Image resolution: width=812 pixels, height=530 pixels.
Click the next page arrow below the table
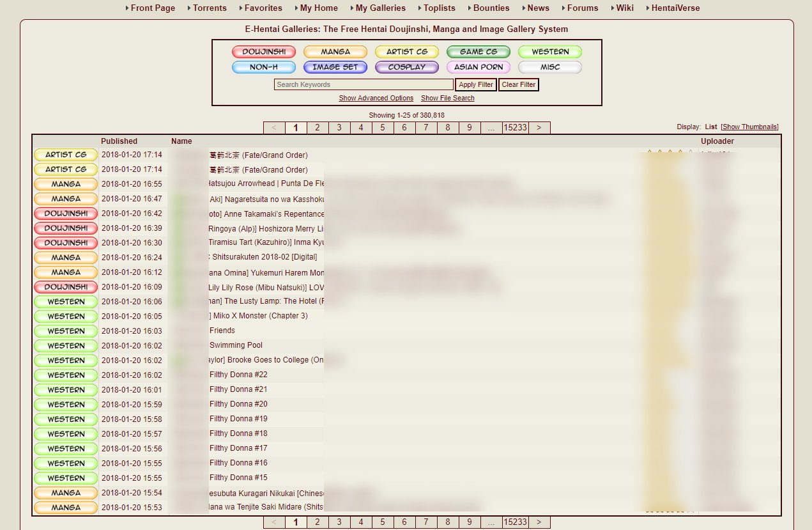point(539,522)
